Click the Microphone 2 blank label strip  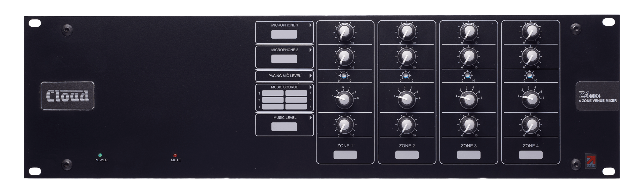tap(284, 59)
